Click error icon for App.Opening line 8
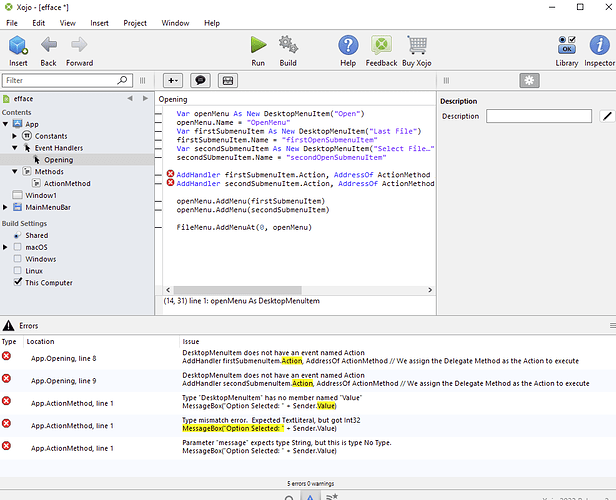Screen dimensions: 616x500 tap(6, 356)
